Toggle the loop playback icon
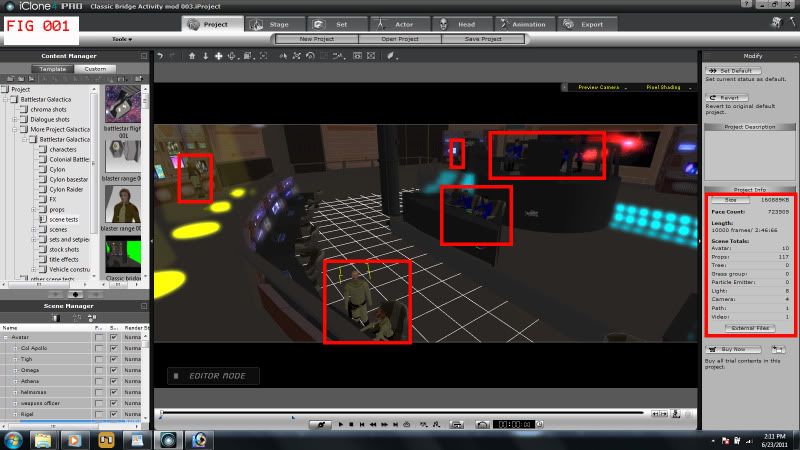Image resolution: width=800 pixels, height=450 pixels. coord(407,424)
